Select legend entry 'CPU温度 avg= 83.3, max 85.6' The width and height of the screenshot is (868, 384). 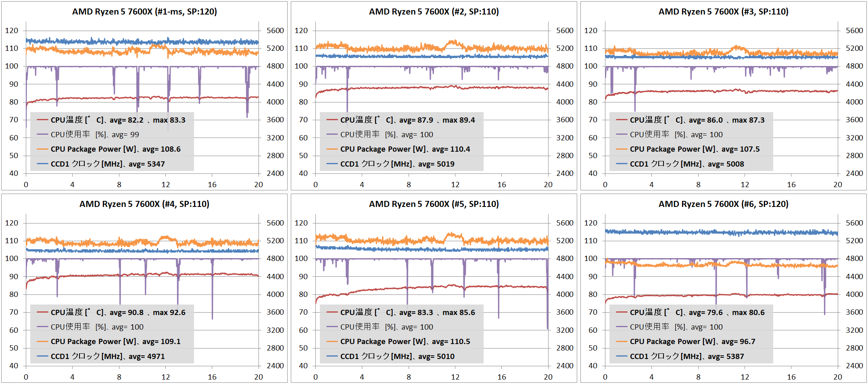[x=401, y=312]
